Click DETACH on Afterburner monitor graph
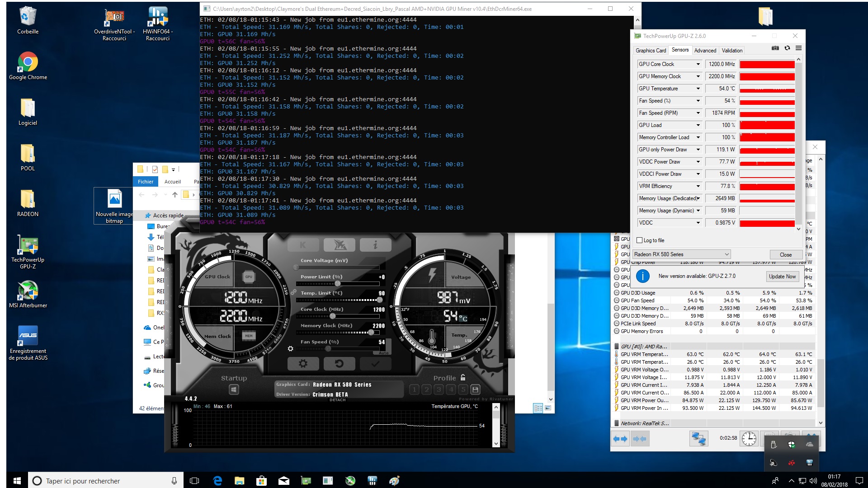This screenshot has width=868, height=488. (337, 400)
